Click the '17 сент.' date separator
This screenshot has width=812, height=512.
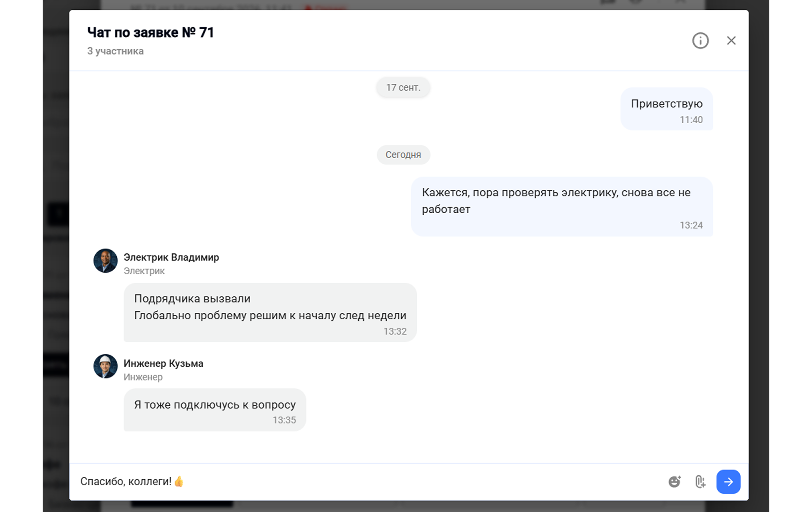[403, 87]
